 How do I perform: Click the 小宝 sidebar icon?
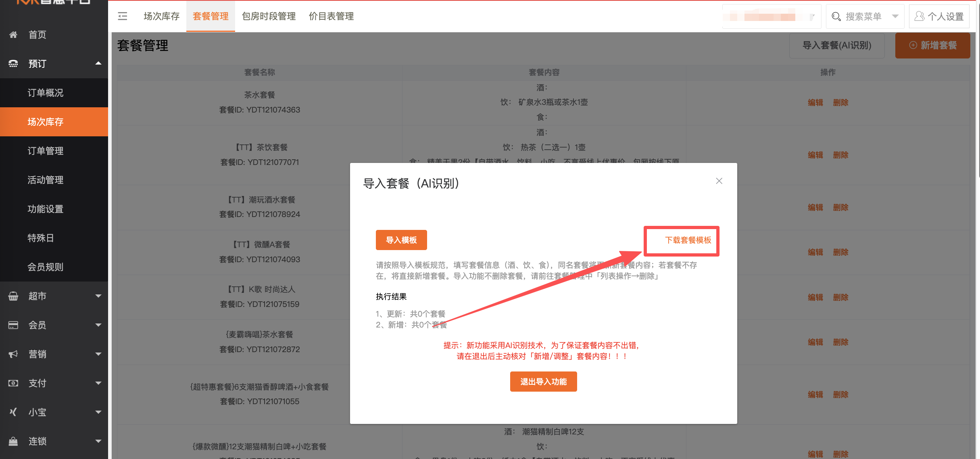[13, 412]
